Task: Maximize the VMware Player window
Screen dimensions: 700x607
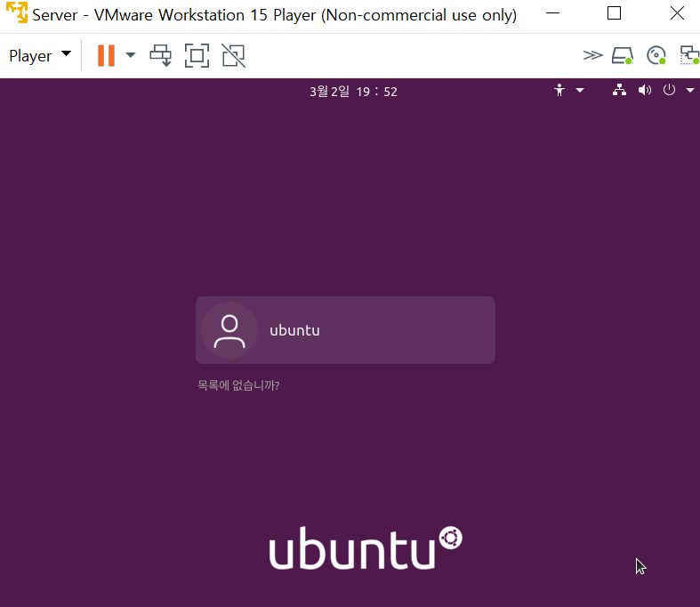Action: coord(615,13)
